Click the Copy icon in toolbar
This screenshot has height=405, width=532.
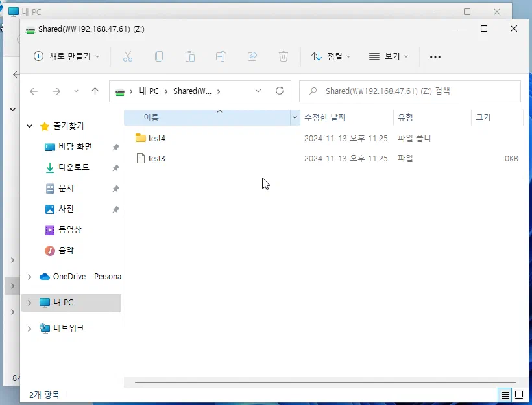159,56
